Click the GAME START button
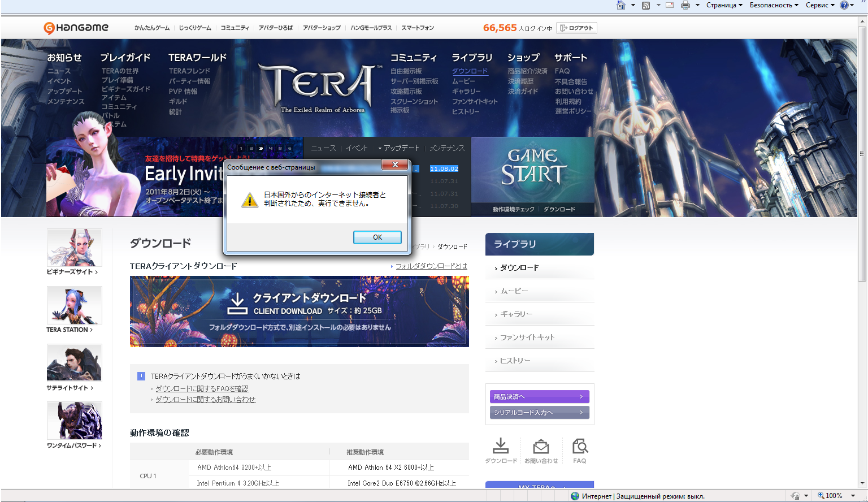 point(533,169)
